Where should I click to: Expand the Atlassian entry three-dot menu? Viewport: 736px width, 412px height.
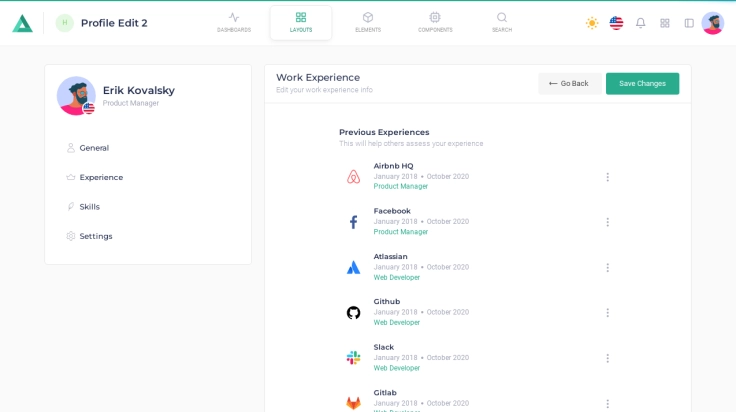click(607, 268)
